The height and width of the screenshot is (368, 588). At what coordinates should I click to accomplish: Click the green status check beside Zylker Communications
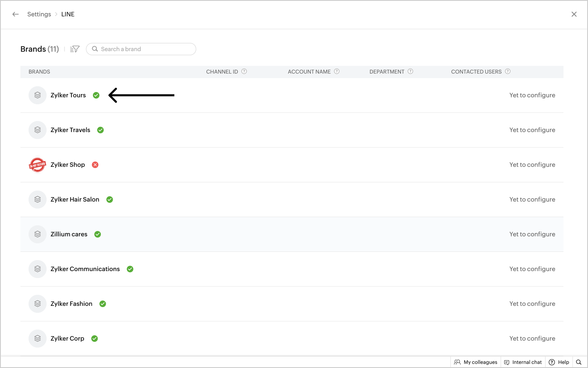(130, 269)
